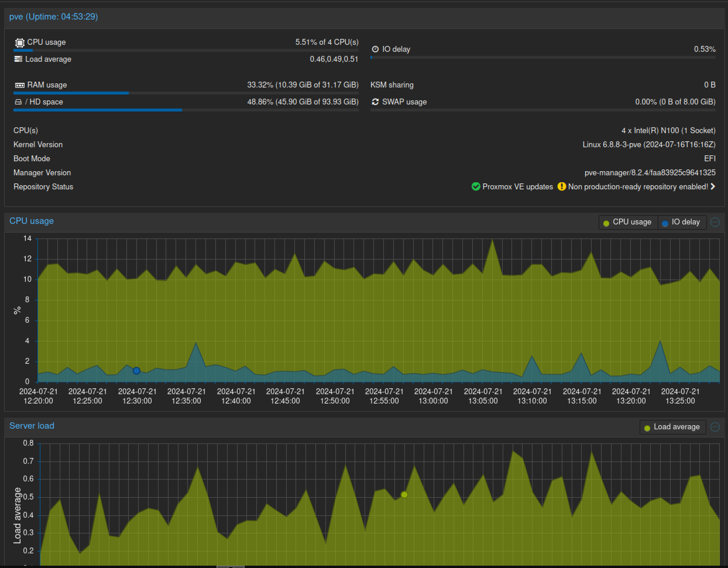The image size is (728, 568).
Task: Click the IO delay clock icon
Action: [375, 49]
